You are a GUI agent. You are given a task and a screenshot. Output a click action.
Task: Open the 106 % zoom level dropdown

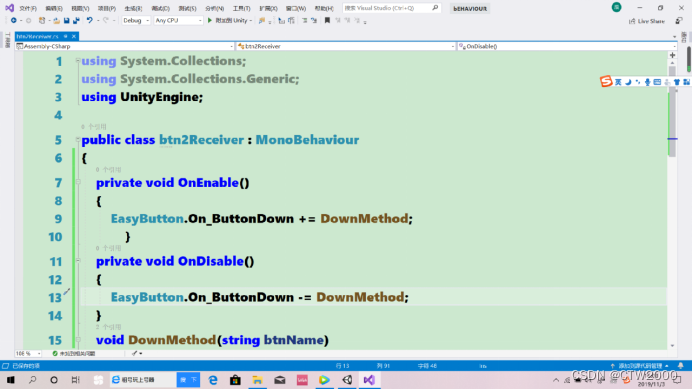(x=28, y=353)
